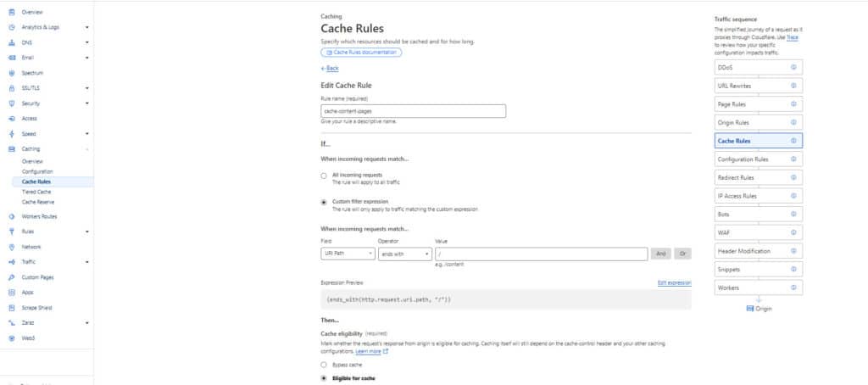Click info icon on WAF box
868x385 pixels.
point(793,232)
